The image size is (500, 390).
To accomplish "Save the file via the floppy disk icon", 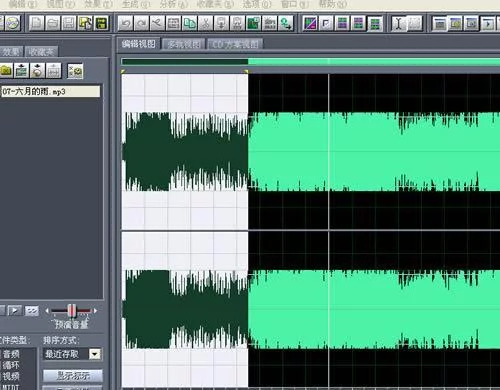I will pyautogui.click(x=69, y=23).
